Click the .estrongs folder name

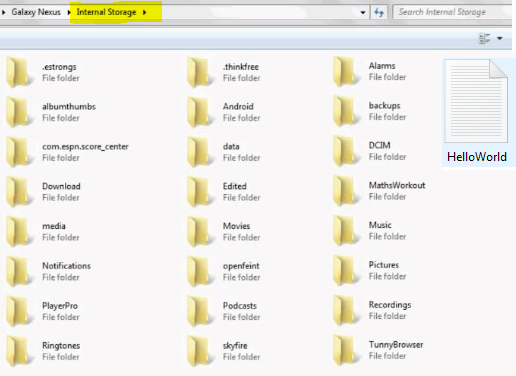coord(59,67)
